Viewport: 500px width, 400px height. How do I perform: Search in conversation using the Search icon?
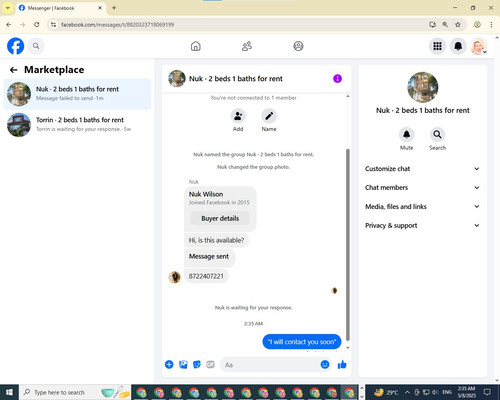(x=437, y=134)
